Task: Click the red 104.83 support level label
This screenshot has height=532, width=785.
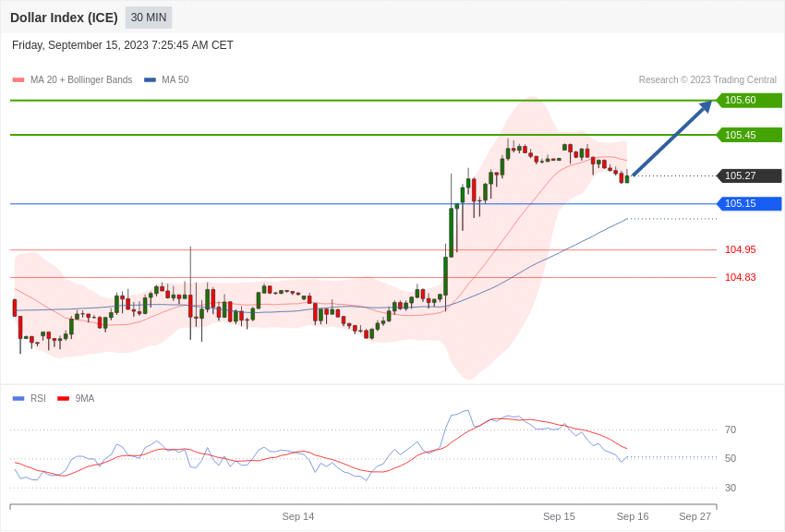Action: click(741, 277)
